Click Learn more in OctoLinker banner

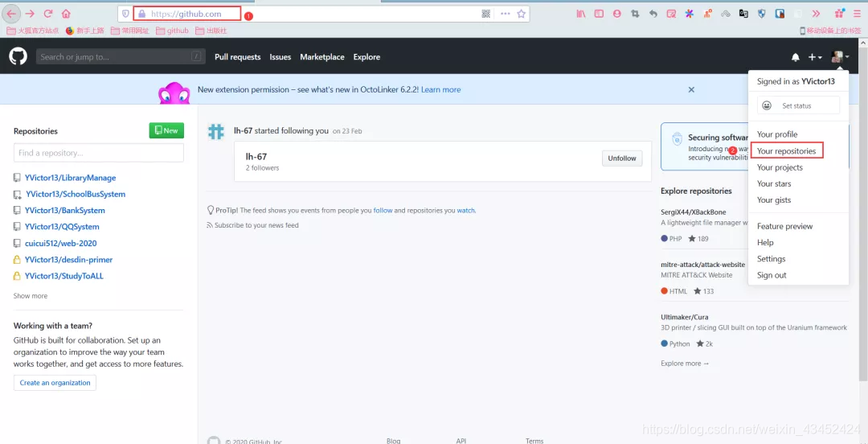pos(440,90)
